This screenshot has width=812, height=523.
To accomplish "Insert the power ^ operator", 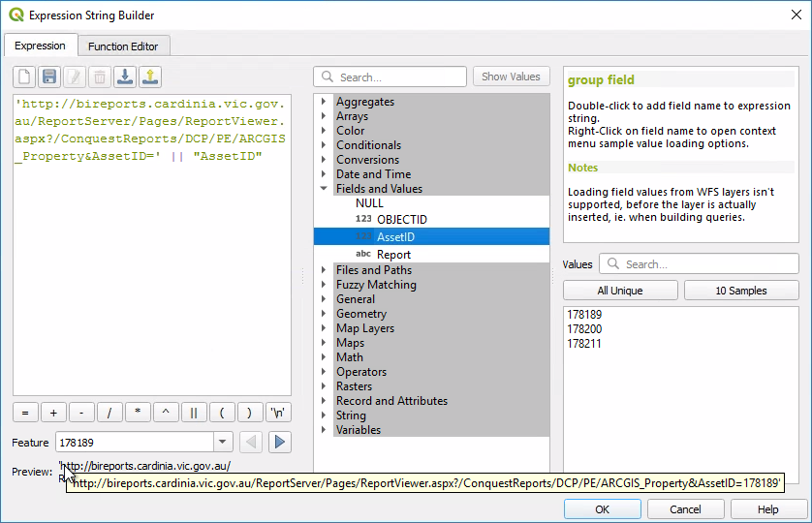I will 166,413.
